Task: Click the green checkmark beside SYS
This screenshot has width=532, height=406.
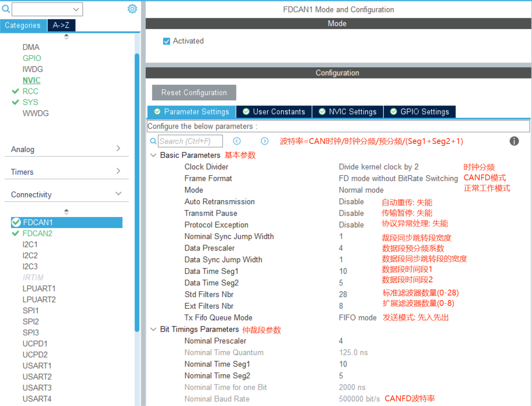Action: pyautogui.click(x=15, y=102)
